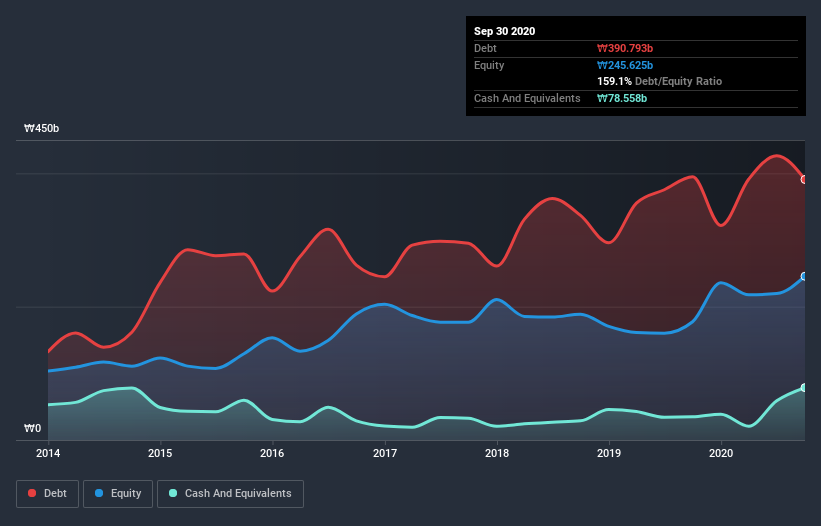Click the ₩450b y-axis label
Viewport: 821px width, 526px height.
click(41, 129)
